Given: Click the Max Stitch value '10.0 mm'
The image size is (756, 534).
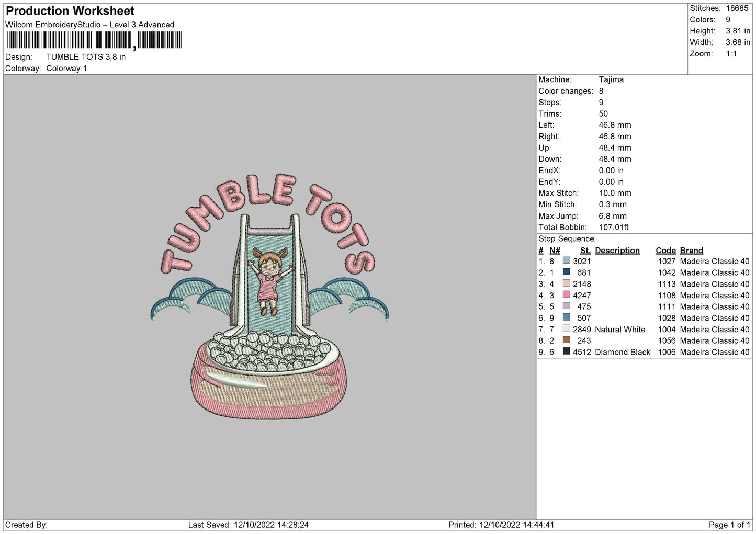Looking at the screenshot, I should pos(615,193).
